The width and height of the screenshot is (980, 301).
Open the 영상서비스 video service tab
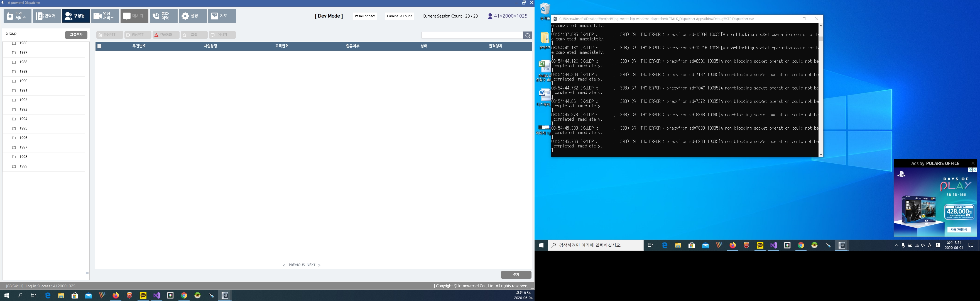pyautogui.click(x=105, y=16)
